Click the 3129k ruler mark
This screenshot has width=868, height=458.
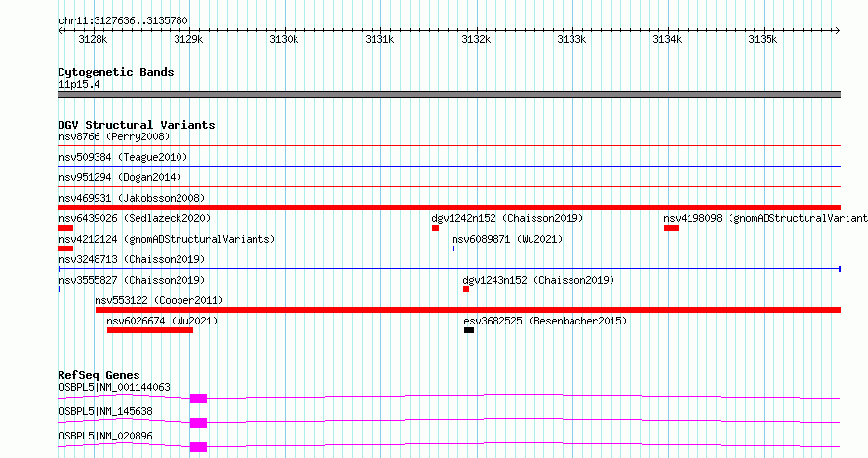coord(189,39)
